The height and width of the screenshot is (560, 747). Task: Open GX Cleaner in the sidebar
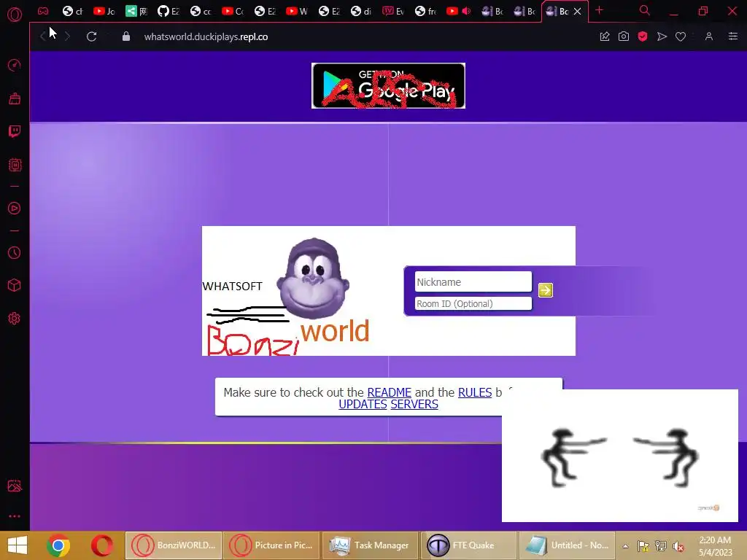click(15, 98)
